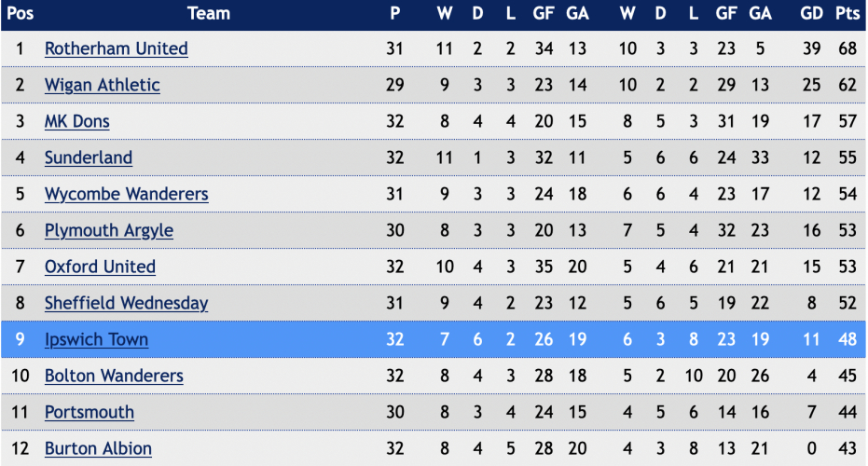Click the Pts column header
This screenshot has width=868, height=466.
pyautogui.click(x=847, y=13)
